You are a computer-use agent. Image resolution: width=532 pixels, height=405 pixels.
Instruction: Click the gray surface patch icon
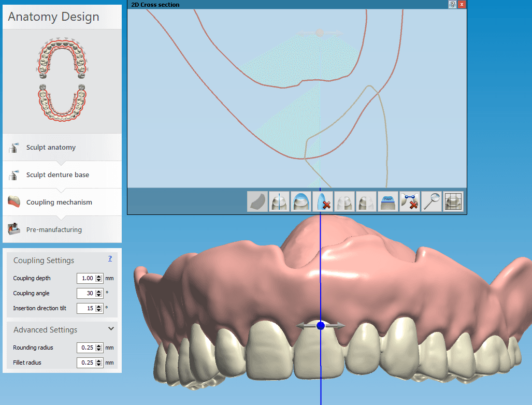[257, 201]
